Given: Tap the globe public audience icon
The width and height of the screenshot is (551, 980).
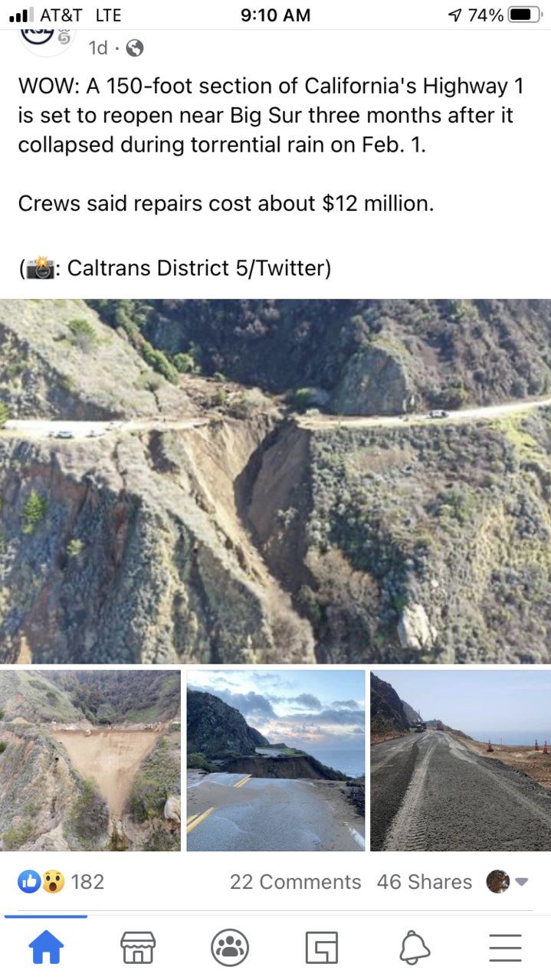Looking at the screenshot, I should 134,48.
